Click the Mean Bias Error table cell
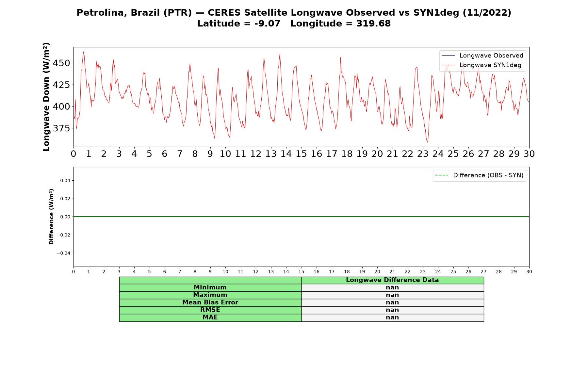 coord(210,302)
